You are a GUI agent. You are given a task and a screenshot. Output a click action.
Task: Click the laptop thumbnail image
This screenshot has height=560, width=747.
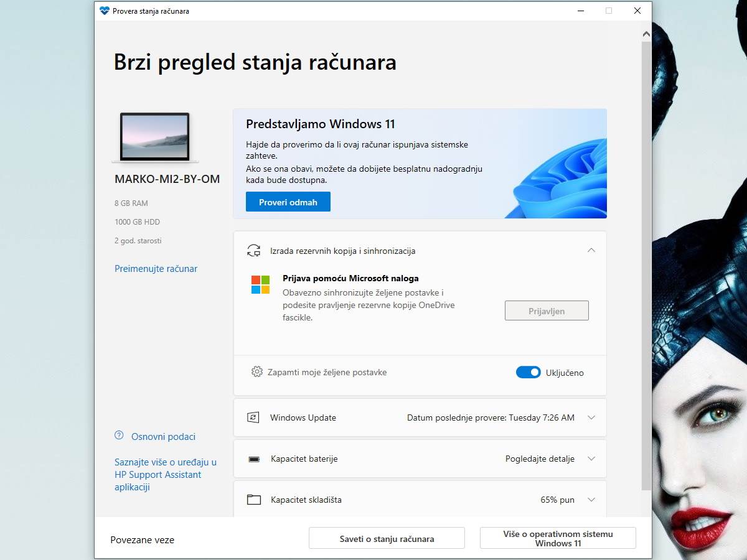pos(154,137)
